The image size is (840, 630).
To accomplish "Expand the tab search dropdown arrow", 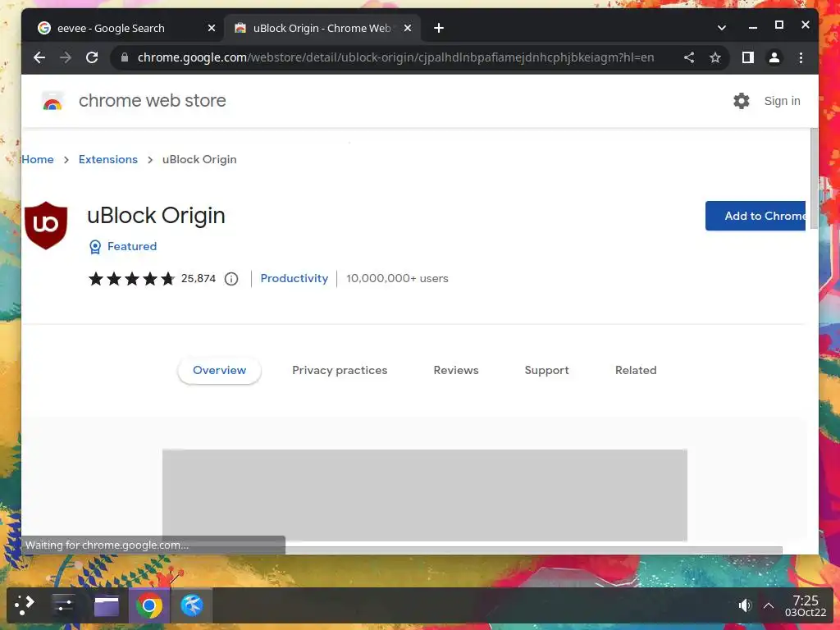I will 722,28.
